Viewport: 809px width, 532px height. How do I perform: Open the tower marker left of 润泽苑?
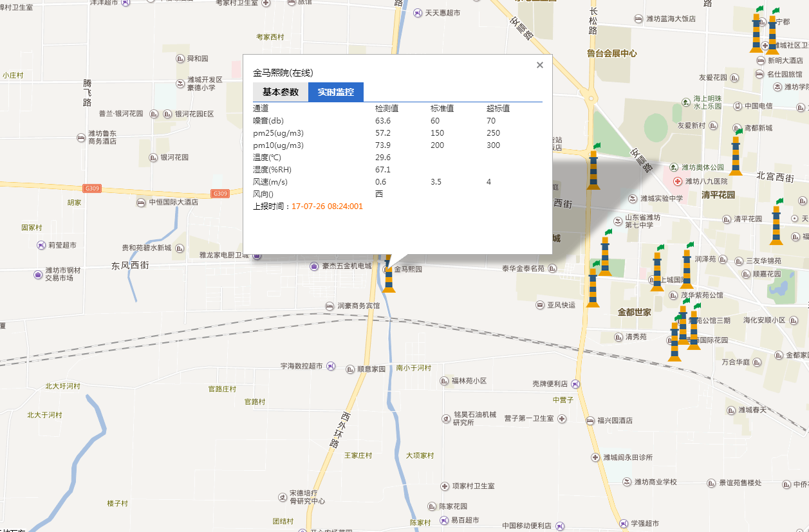[x=687, y=267]
